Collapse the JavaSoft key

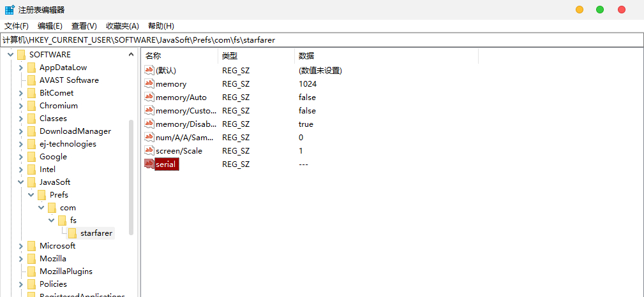point(20,182)
